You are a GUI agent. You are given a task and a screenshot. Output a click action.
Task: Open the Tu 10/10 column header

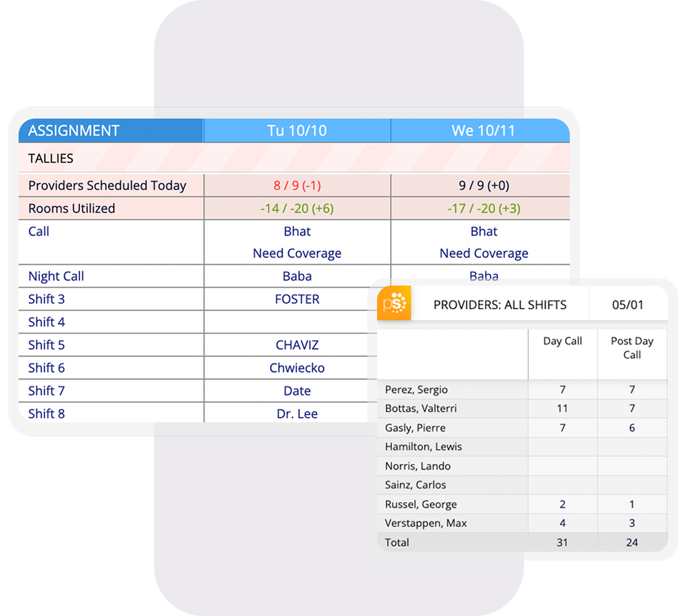(297, 131)
